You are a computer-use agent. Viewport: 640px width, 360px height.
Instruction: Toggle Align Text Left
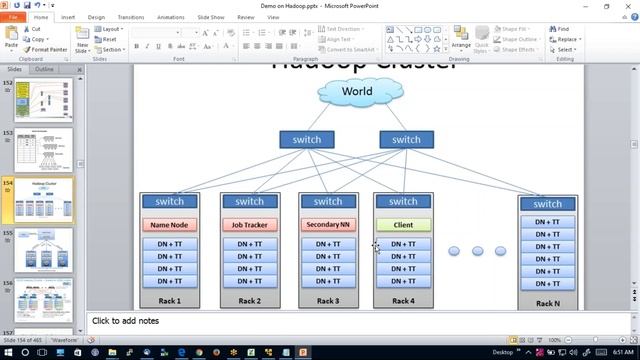click(246, 46)
